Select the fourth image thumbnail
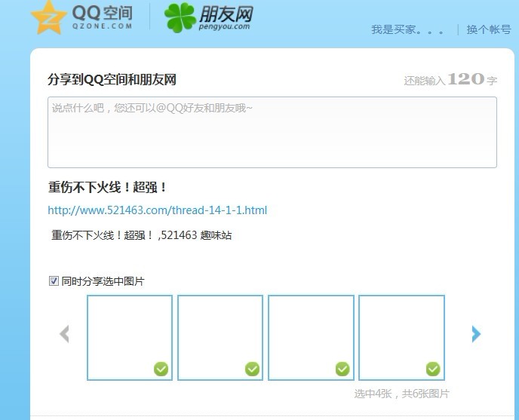Image resolution: width=519 pixels, height=420 pixels. 401,338
